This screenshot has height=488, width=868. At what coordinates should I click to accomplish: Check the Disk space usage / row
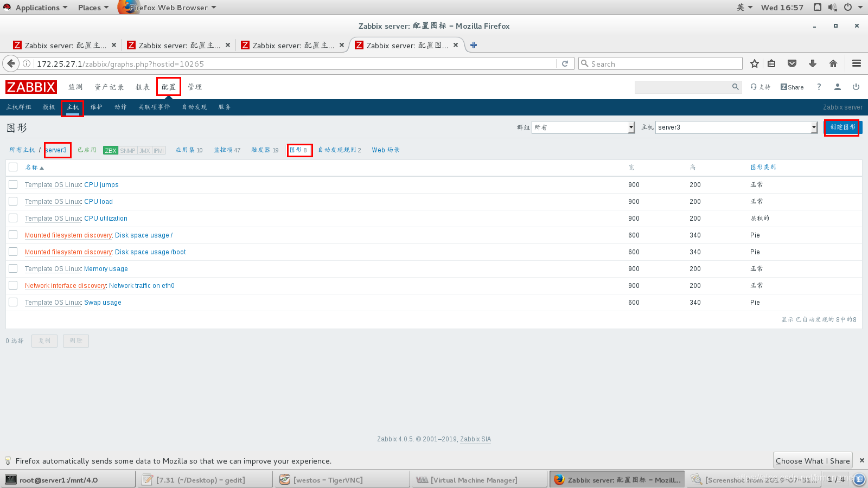[13, 235]
